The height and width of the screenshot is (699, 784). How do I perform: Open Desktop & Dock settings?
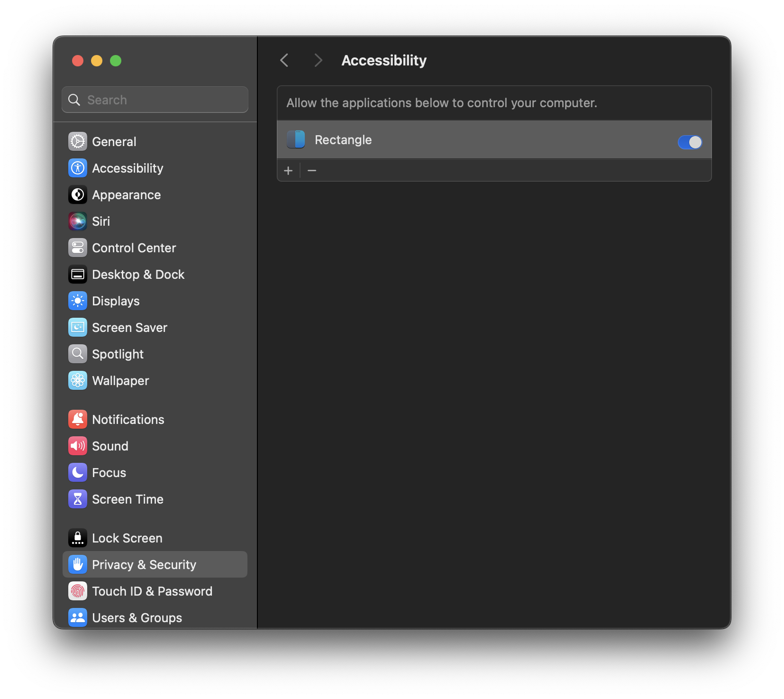(78, 274)
